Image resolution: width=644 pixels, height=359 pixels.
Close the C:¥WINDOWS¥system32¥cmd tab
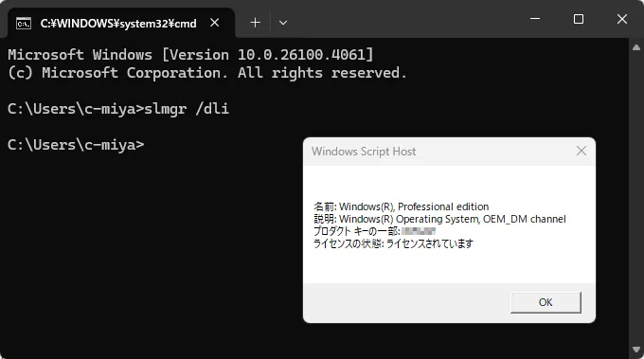pyautogui.click(x=214, y=23)
